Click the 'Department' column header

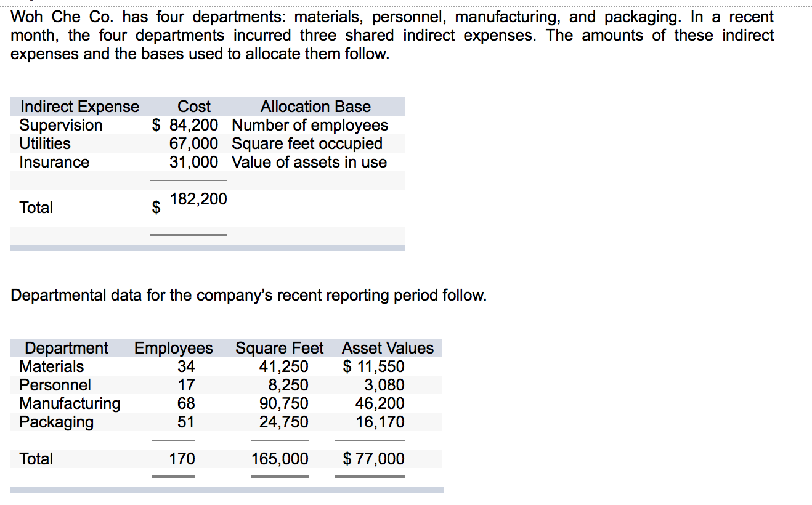click(67, 348)
